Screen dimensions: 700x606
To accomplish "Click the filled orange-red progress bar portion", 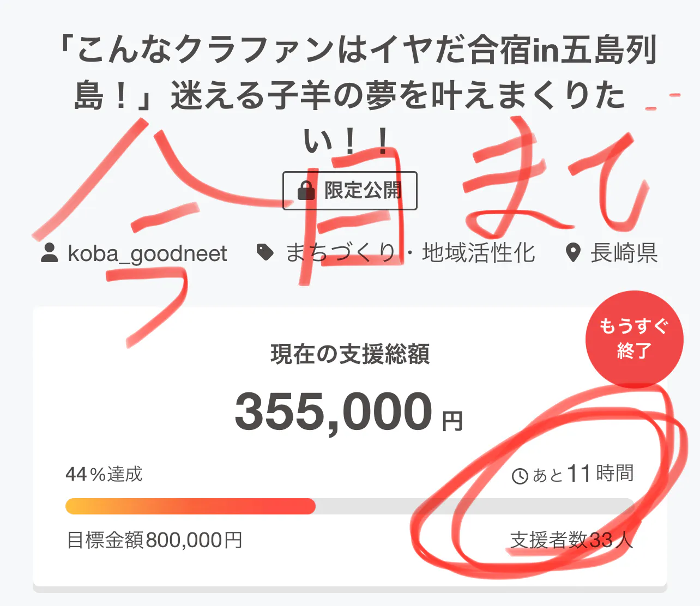I will [x=190, y=506].
